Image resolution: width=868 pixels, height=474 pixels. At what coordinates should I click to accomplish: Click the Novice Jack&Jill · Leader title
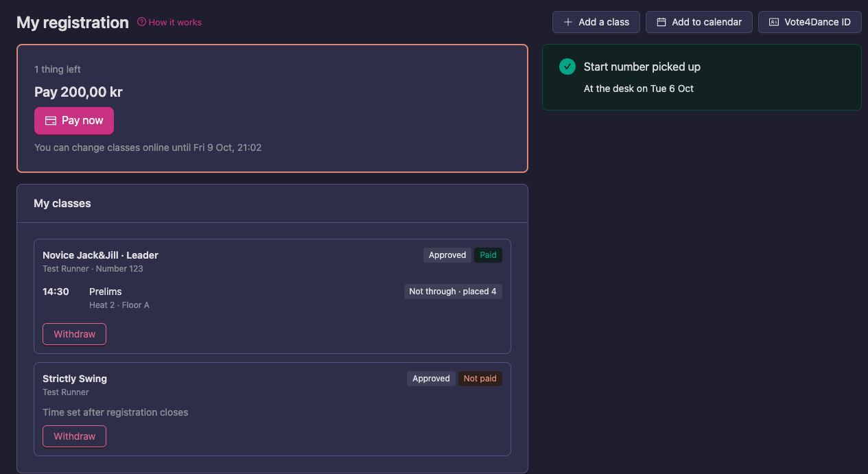coord(100,255)
